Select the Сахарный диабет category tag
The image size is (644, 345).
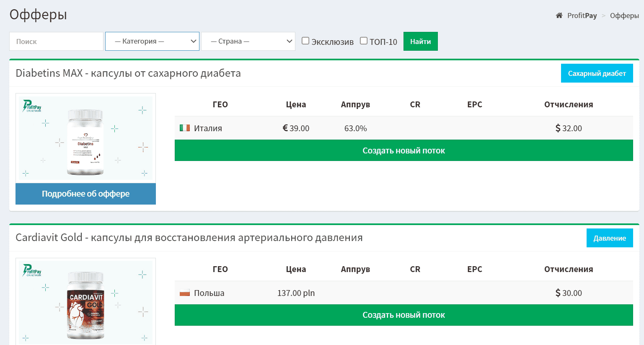pos(597,73)
